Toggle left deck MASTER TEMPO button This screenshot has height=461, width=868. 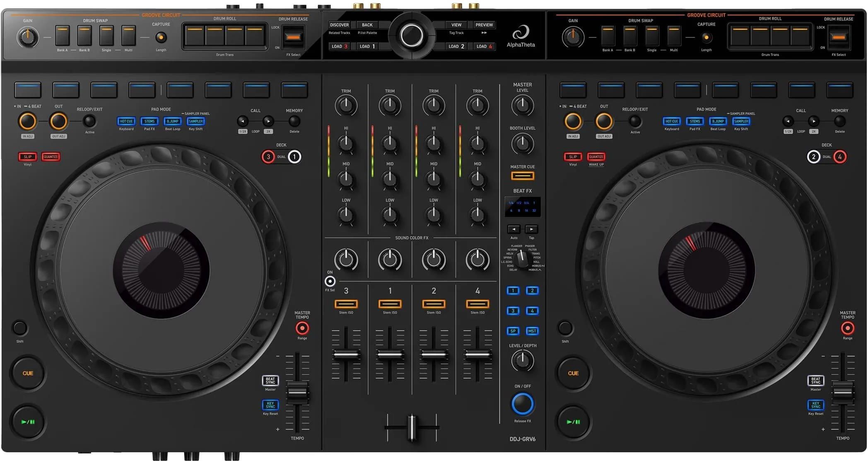pos(302,328)
